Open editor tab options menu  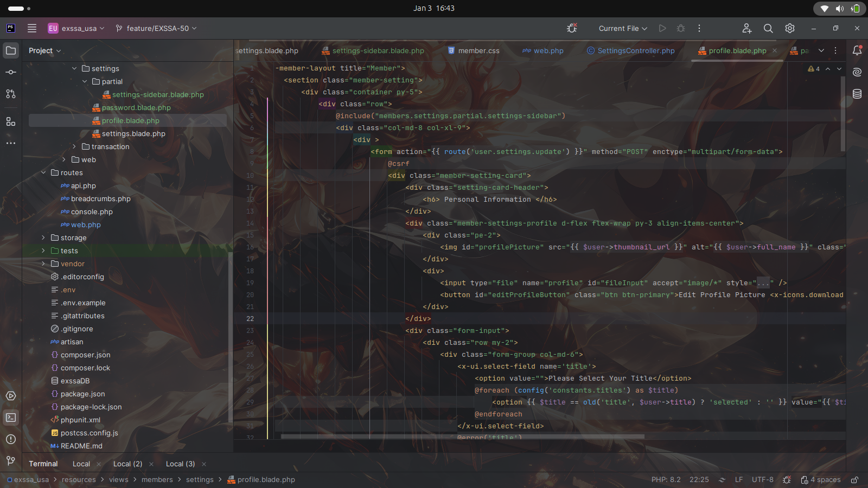pos(835,50)
